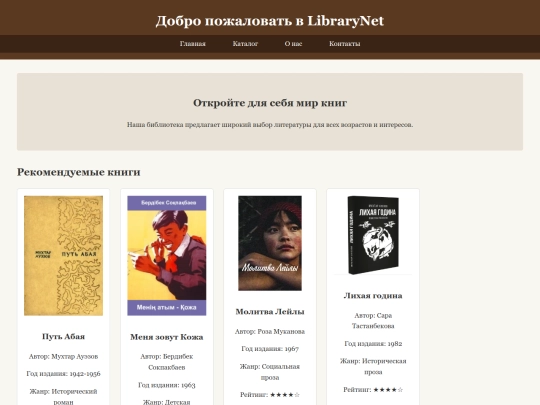Click the LibraryNet welcome site header title
The width and height of the screenshot is (540, 405).
[x=270, y=21]
